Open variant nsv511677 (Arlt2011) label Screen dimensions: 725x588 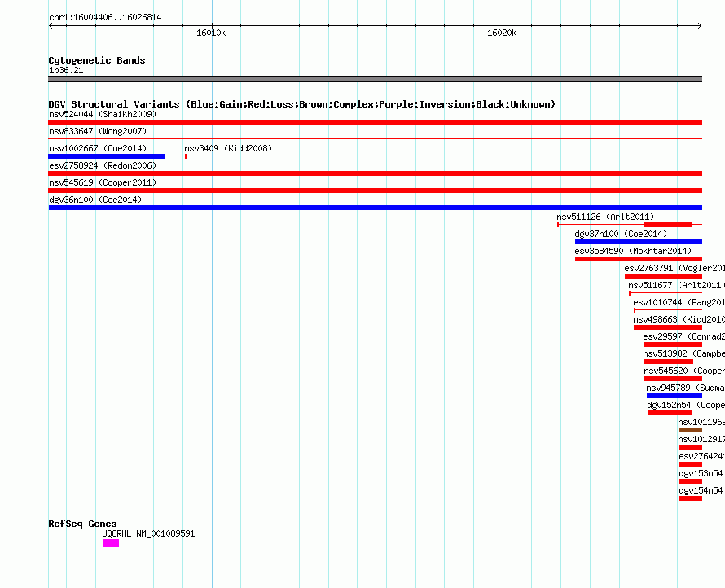coord(676,285)
